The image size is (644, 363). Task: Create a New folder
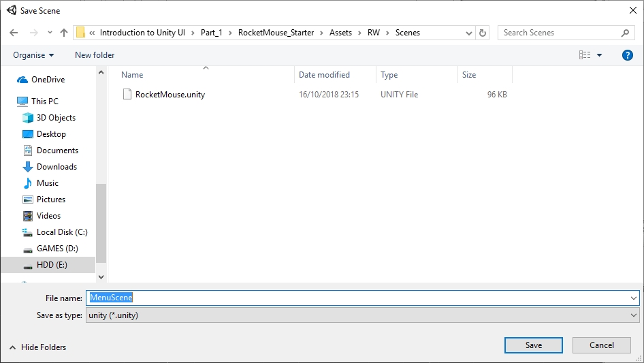click(95, 55)
